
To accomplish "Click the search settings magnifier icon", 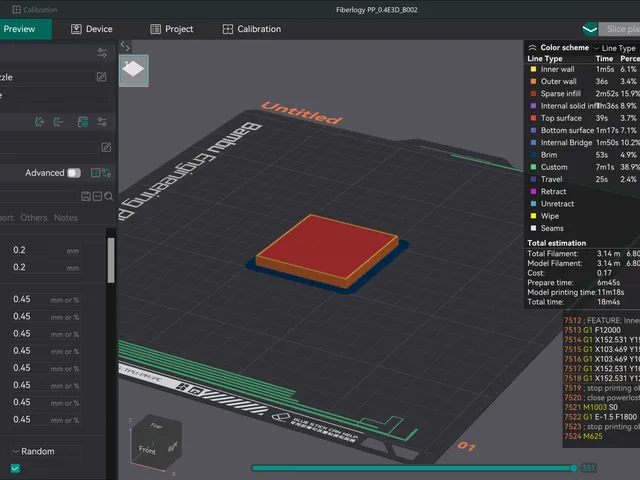I will pos(109,196).
